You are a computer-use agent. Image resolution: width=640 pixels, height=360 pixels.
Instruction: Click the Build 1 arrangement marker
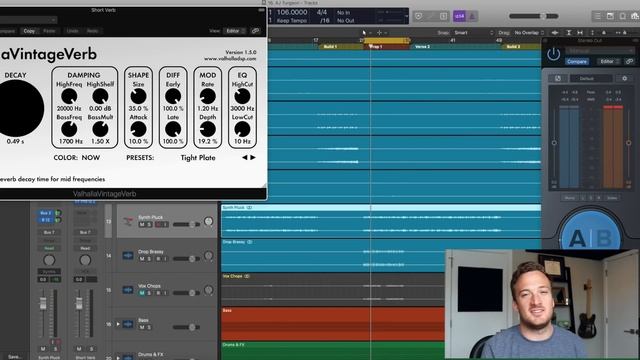[x=340, y=47]
